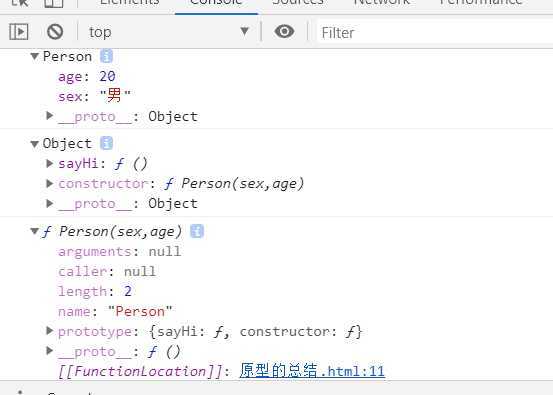Collapse the f Person(sex,age) function tree

(x=35, y=231)
